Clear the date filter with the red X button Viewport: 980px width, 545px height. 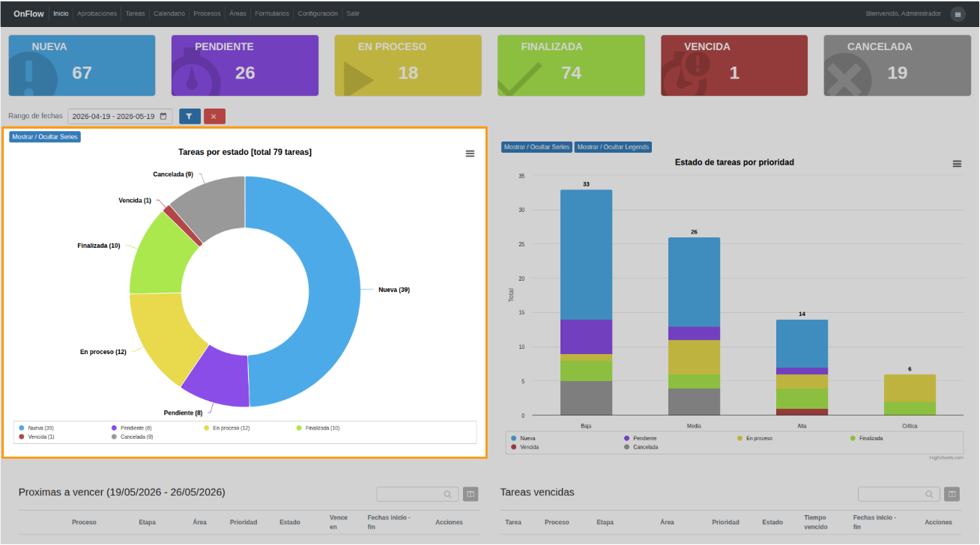click(214, 117)
